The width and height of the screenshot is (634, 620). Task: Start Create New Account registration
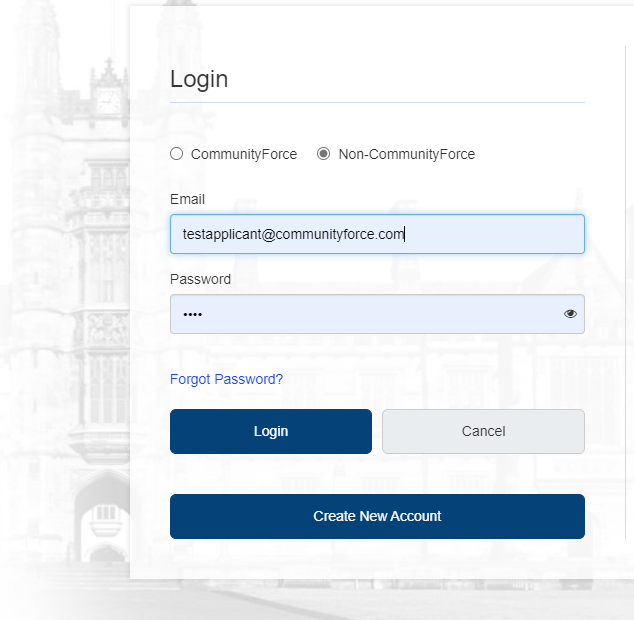tap(377, 516)
